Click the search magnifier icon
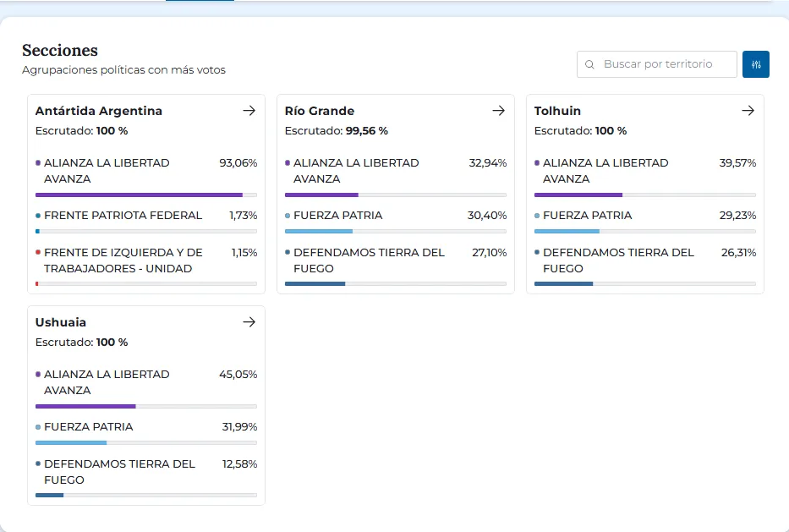The height and width of the screenshot is (532, 789). (x=590, y=64)
